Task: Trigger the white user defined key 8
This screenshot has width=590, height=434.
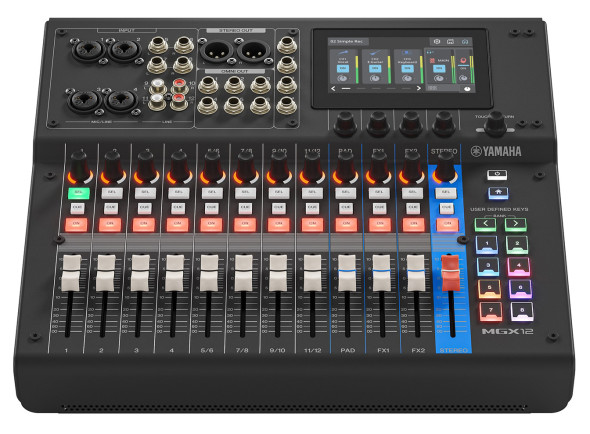Action: (x=522, y=311)
